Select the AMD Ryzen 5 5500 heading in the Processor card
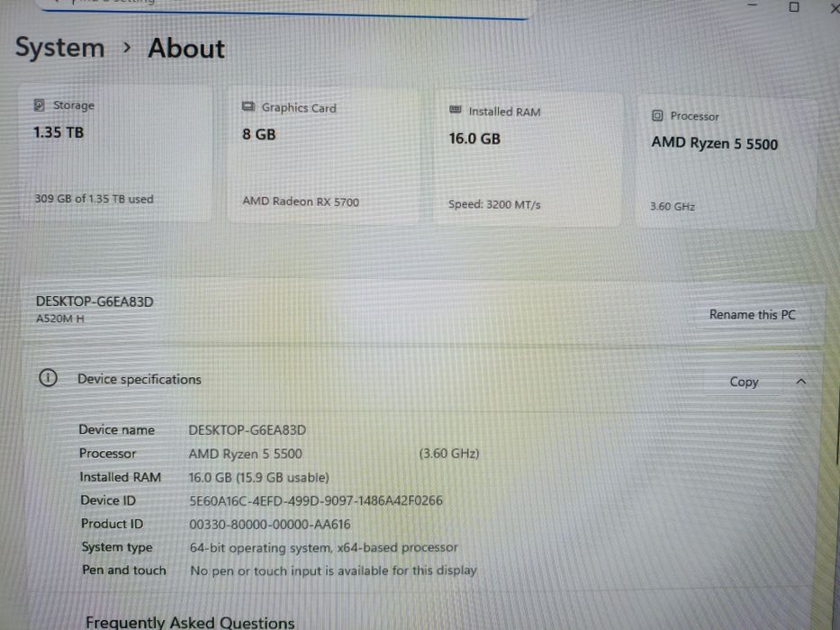This screenshot has height=630, width=840. point(714,144)
